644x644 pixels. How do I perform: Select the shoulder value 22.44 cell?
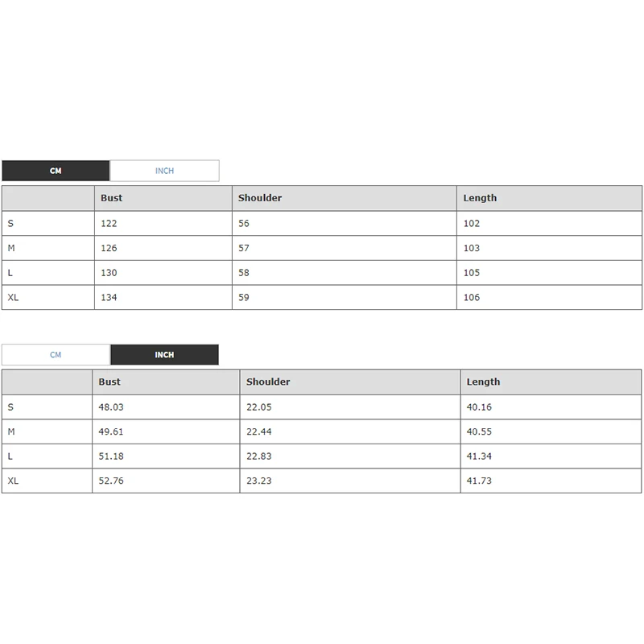259,432
